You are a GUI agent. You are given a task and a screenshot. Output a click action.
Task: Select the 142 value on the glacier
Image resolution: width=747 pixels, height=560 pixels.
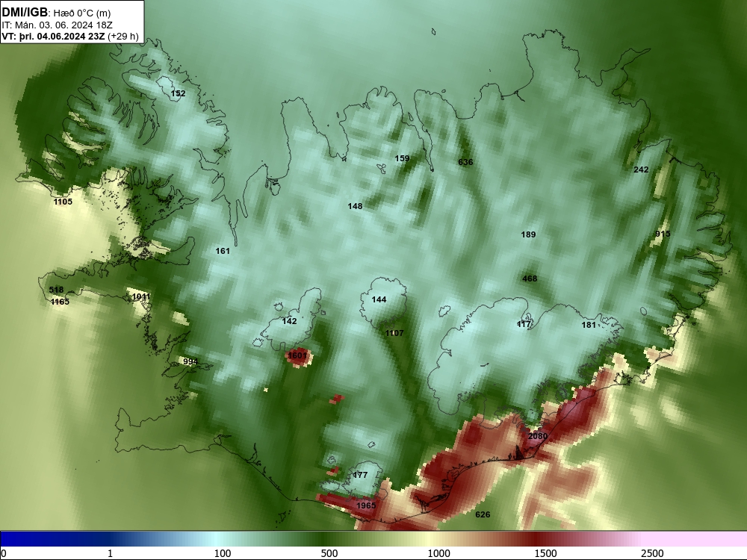[289, 321]
